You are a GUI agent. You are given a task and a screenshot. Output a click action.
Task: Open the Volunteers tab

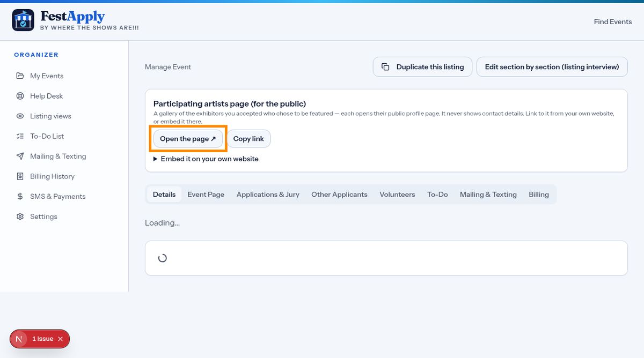point(397,195)
